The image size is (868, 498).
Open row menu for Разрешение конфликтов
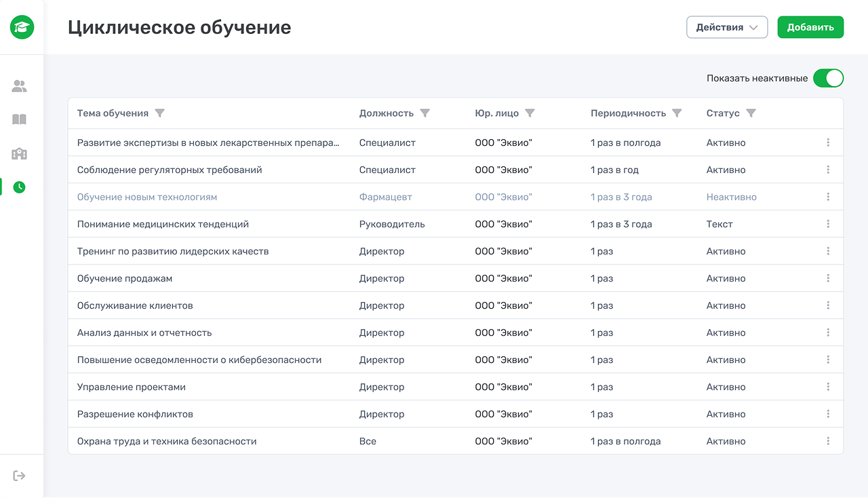tap(828, 414)
